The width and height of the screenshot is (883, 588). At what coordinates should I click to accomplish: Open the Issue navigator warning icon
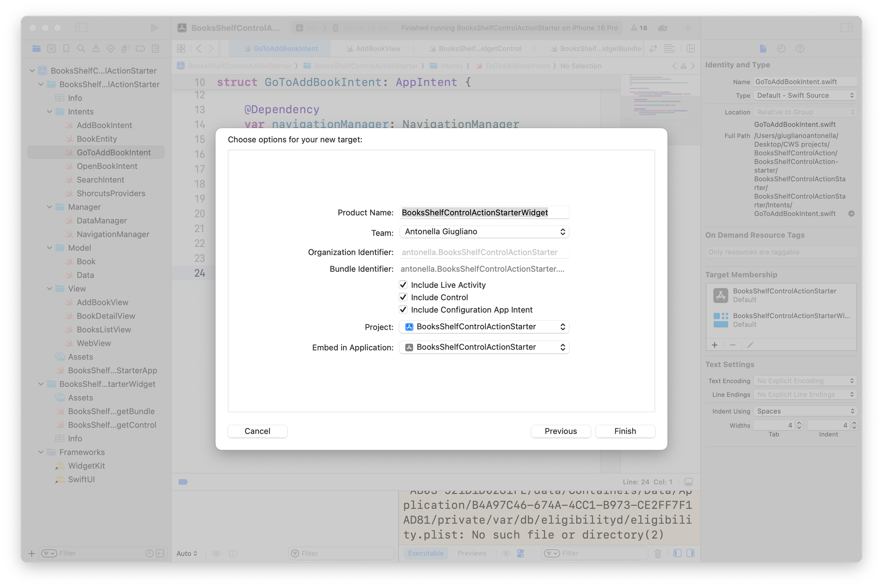click(x=96, y=49)
